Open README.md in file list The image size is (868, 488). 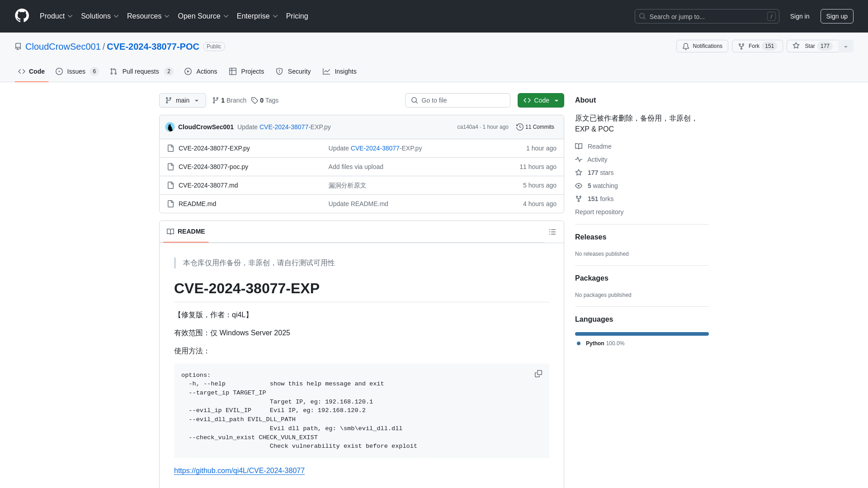click(197, 204)
